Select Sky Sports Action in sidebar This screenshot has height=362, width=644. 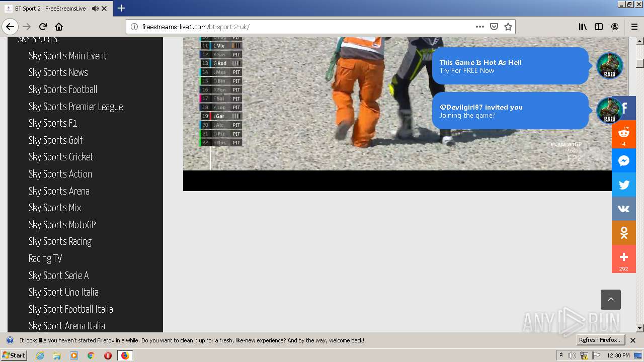pos(60,174)
